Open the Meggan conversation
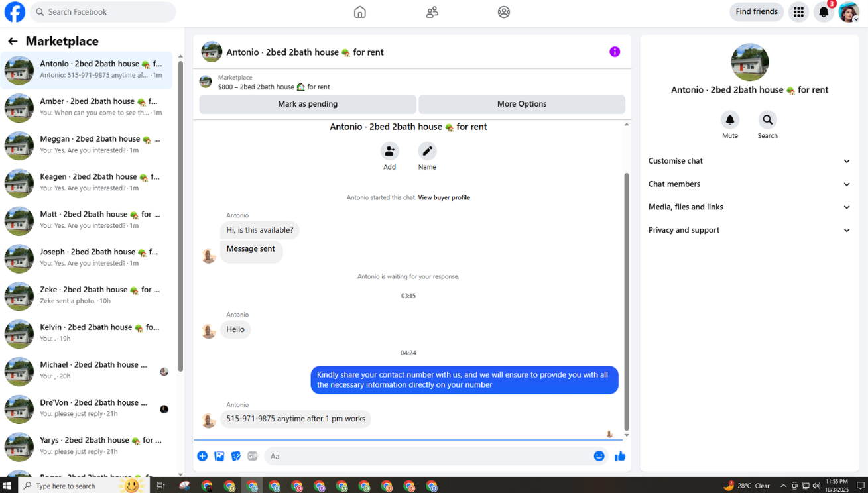Image resolution: width=868 pixels, height=493 pixels. click(87, 146)
